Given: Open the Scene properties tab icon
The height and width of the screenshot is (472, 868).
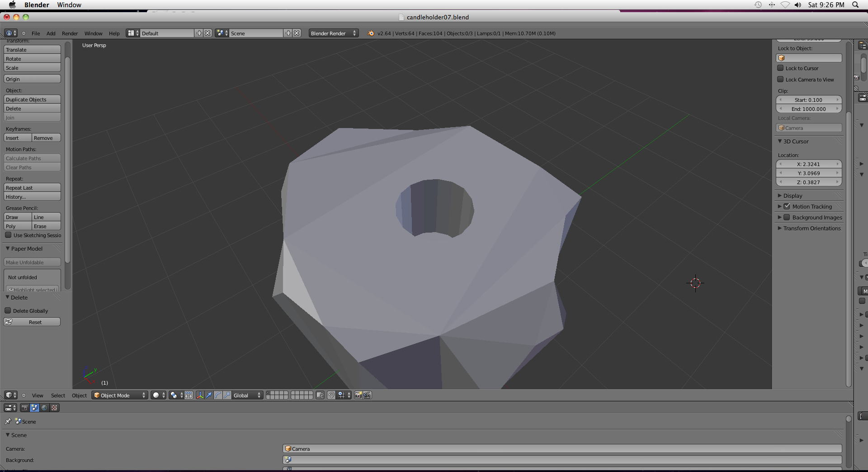Looking at the screenshot, I should point(35,408).
